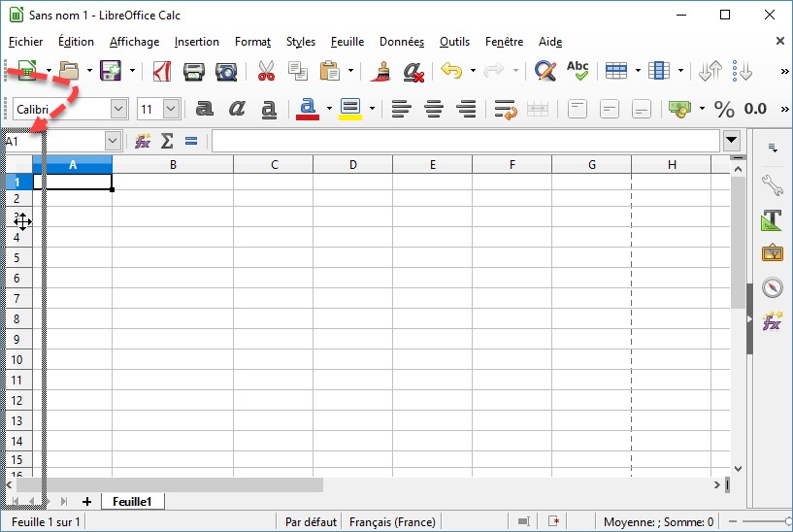Open the sidebar Properties wrench panel
The width and height of the screenshot is (793, 532).
[773, 184]
